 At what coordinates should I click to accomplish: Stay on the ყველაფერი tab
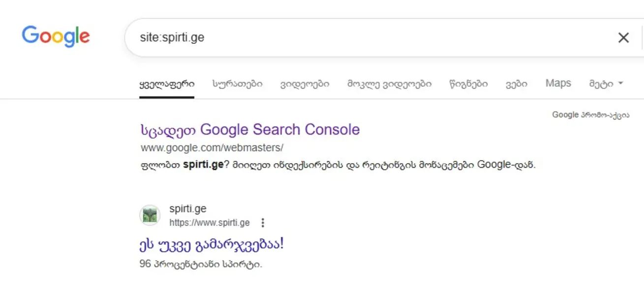point(167,84)
